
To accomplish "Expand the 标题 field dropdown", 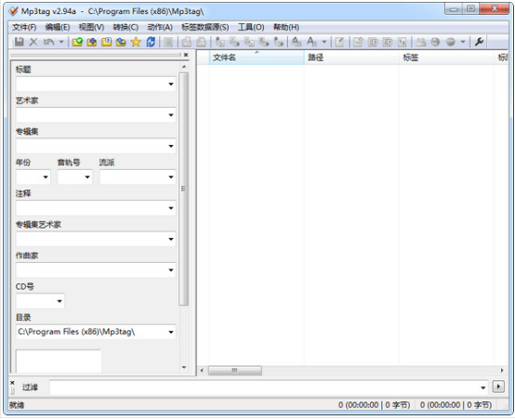I will pyautogui.click(x=171, y=84).
